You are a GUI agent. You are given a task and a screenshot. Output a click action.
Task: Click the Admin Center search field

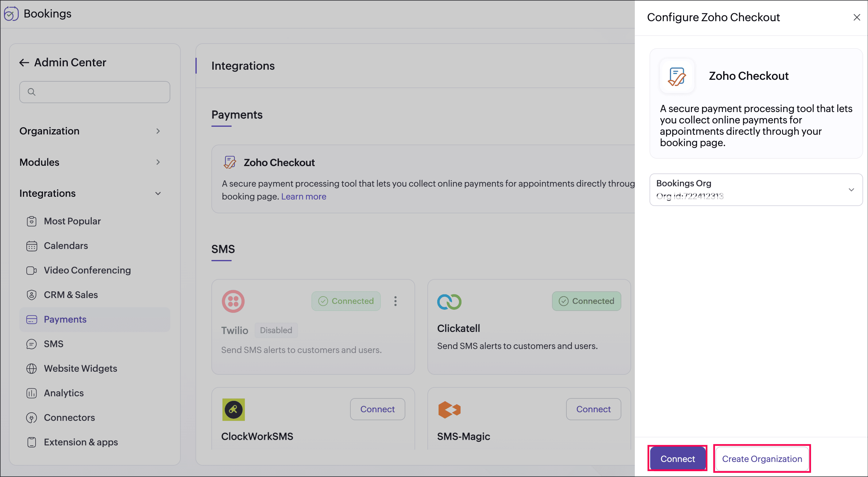click(95, 92)
